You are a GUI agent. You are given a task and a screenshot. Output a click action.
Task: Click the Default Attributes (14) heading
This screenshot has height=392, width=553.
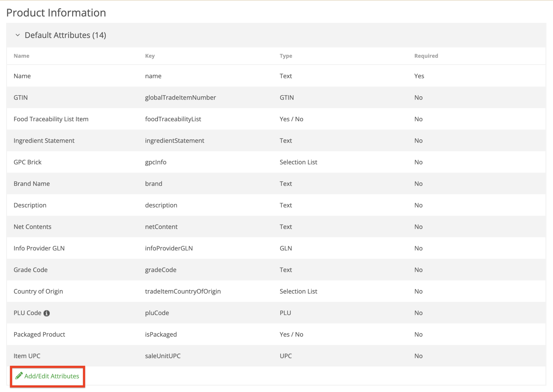65,35
